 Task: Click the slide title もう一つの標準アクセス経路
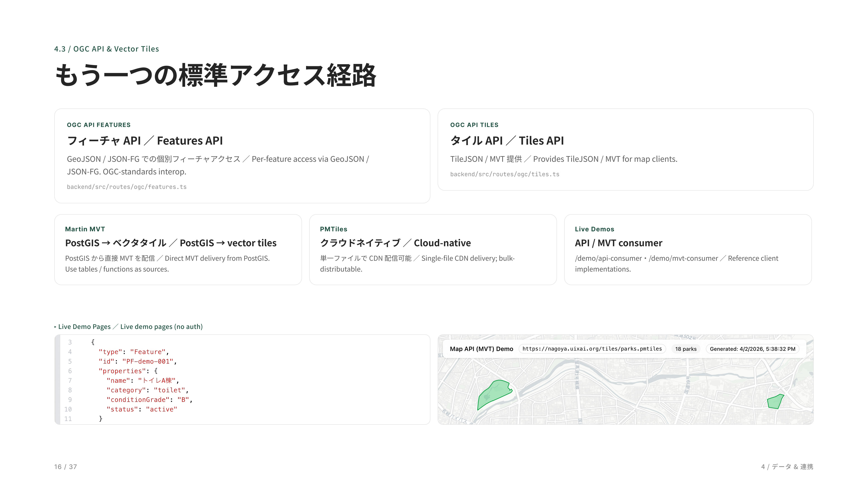point(215,75)
